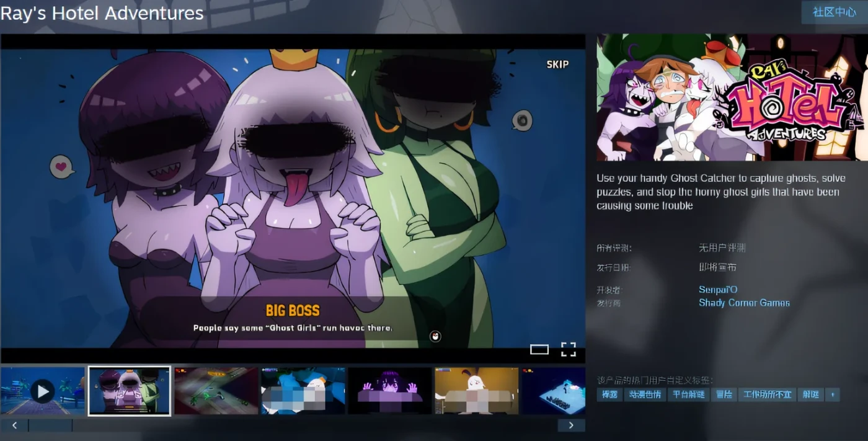Select the highlighted three ghost girls thumbnail

pyautogui.click(x=129, y=391)
